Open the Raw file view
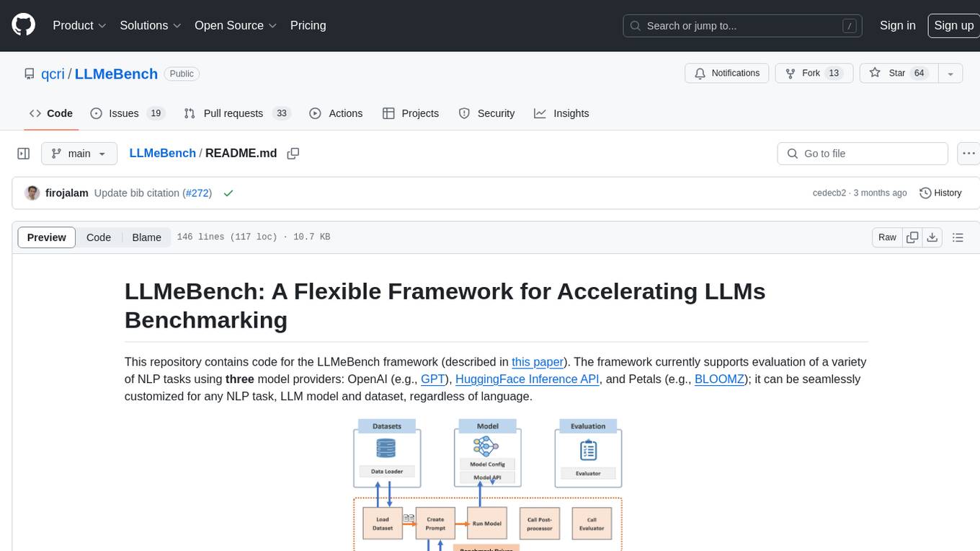 point(887,237)
